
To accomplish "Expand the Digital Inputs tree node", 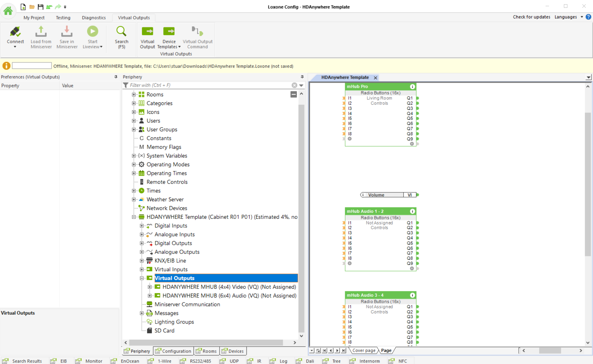I will pos(141,226).
